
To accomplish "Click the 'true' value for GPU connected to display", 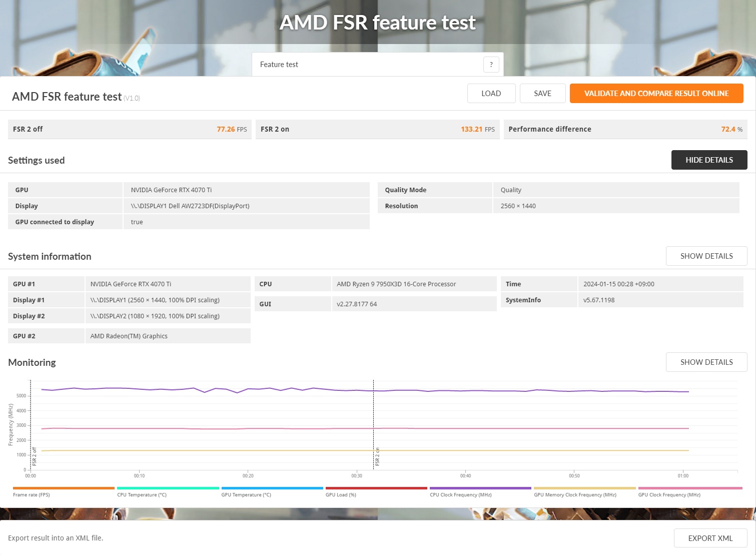I will pos(137,222).
